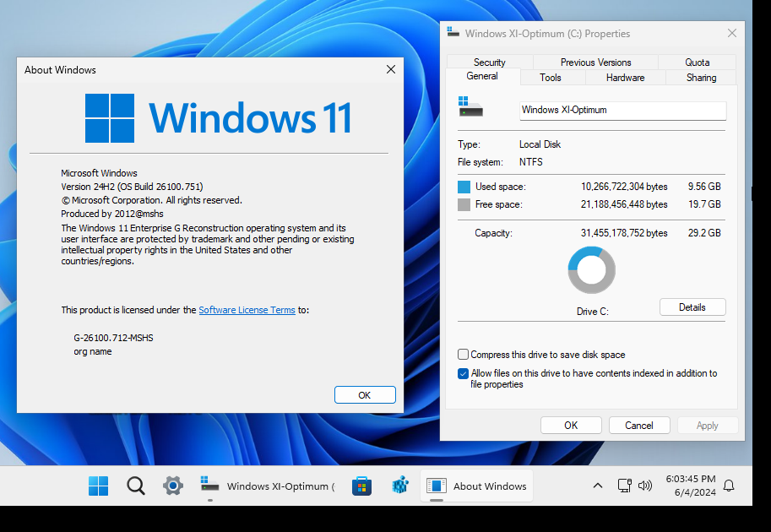The height and width of the screenshot is (532, 771).
Task: Open the Previous Versions tab
Action: pos(595,62)
